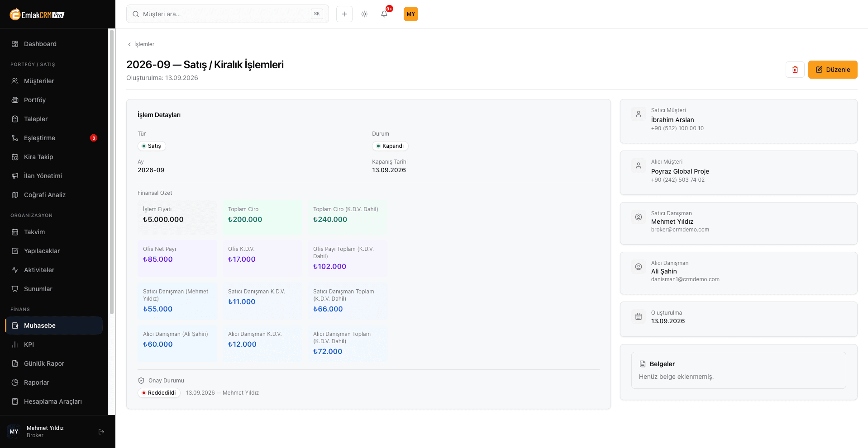Click the Satıcı Danışman Mehmet Yıldız card
This screenshot has width=868, height=448.
[x=739, y=223]
